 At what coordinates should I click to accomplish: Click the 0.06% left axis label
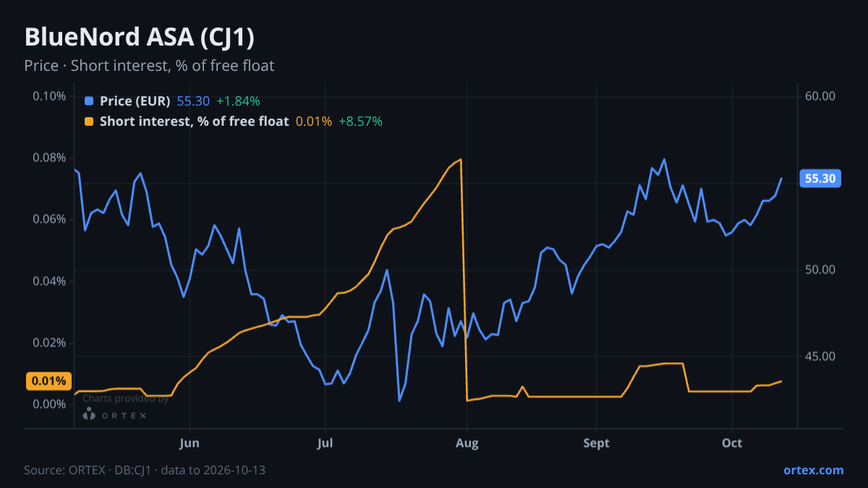click(x=50, y=219)
